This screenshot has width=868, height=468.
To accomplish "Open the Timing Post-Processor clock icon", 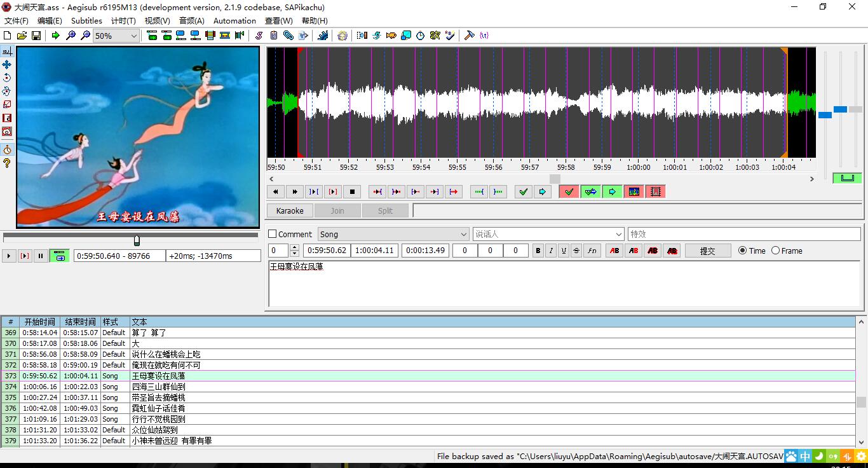I will pyautogui.click(x=420, y=36).
